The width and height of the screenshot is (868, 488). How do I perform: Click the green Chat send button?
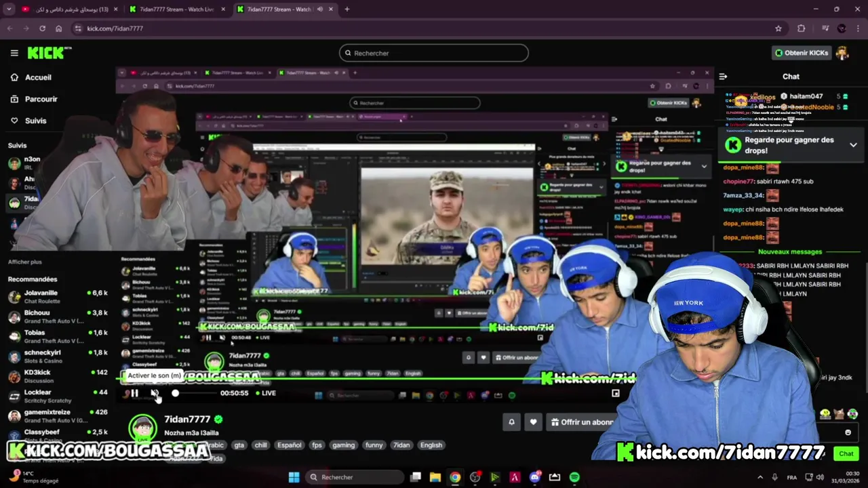[x=846, y=453]
